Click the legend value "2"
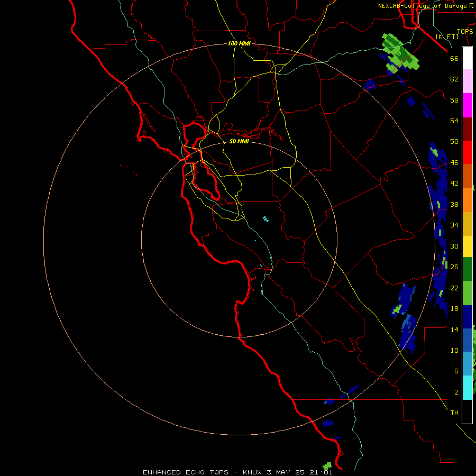The image size is (476, 476). click(456, 392)
